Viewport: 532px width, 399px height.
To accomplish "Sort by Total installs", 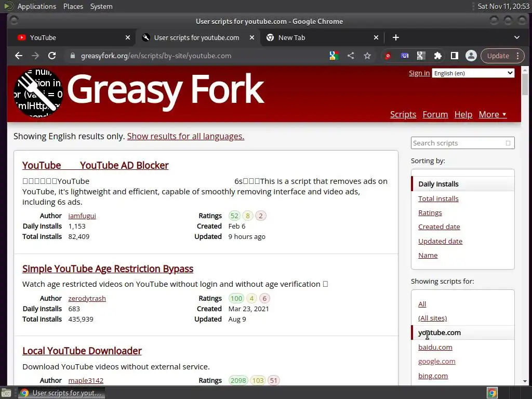I will (x=438, y=198).
